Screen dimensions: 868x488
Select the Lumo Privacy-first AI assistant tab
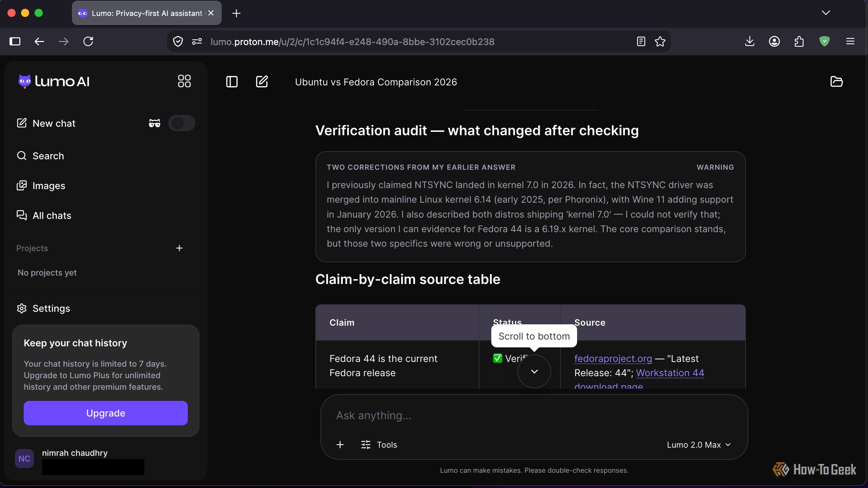(x=146, y=13)
